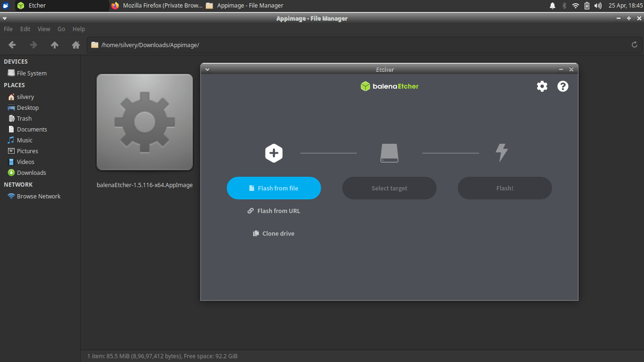Minimize the Etcher window

(x=561, y=69)
